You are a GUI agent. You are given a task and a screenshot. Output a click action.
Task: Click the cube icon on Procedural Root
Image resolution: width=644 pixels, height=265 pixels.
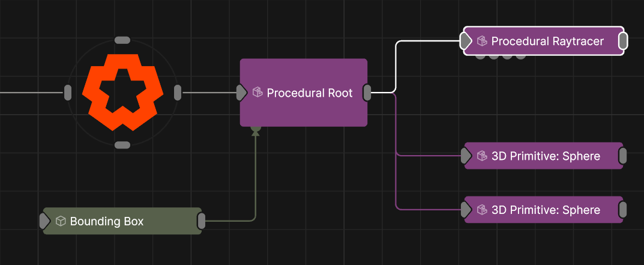click(257, 93)
